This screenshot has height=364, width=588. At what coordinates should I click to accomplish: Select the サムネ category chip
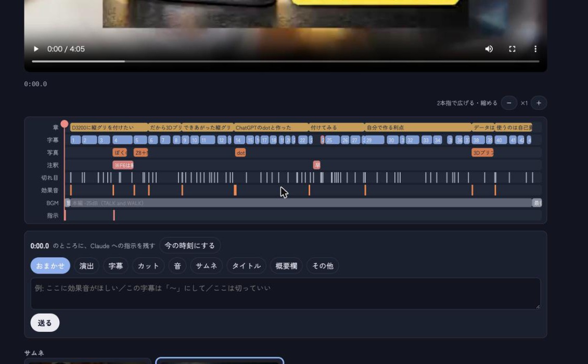(206, 266)
